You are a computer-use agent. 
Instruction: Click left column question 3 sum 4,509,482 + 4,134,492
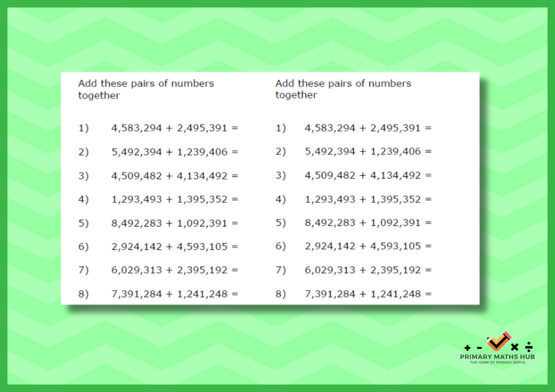(174, 176)
